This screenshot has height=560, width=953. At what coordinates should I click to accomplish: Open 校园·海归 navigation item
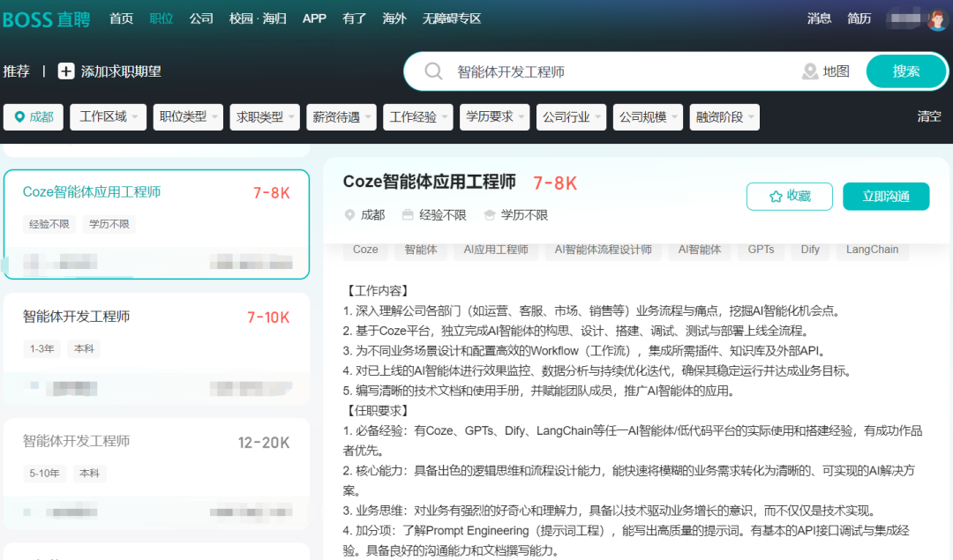coord(258,19)
